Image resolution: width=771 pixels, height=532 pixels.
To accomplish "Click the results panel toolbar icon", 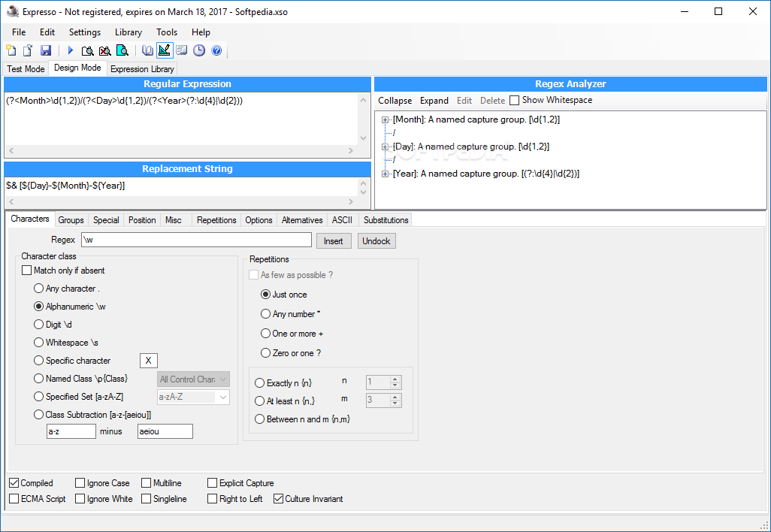I will (181, 50).
